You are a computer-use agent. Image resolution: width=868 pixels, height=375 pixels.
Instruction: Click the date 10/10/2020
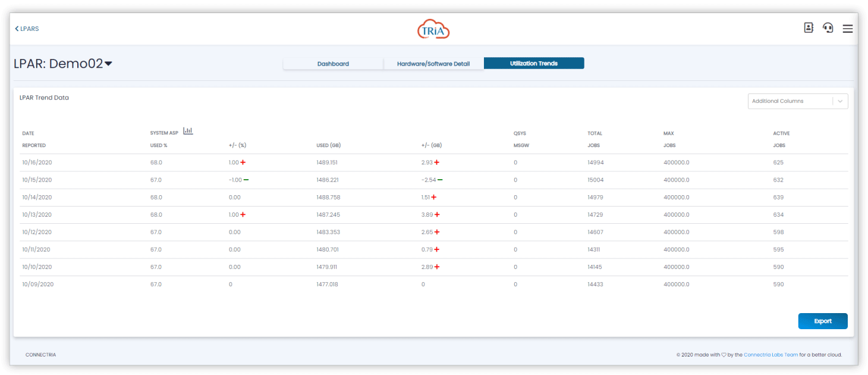(x=37, y=267)
